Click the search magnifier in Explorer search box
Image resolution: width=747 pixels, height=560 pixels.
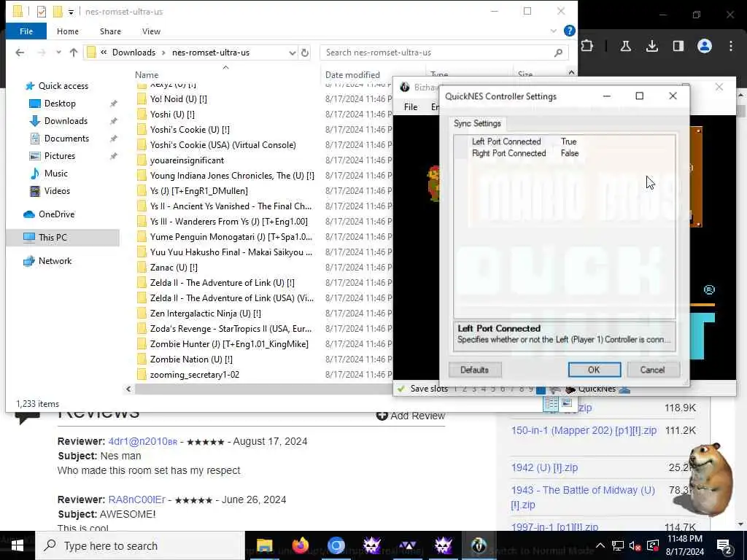click(x=558, y=52)
